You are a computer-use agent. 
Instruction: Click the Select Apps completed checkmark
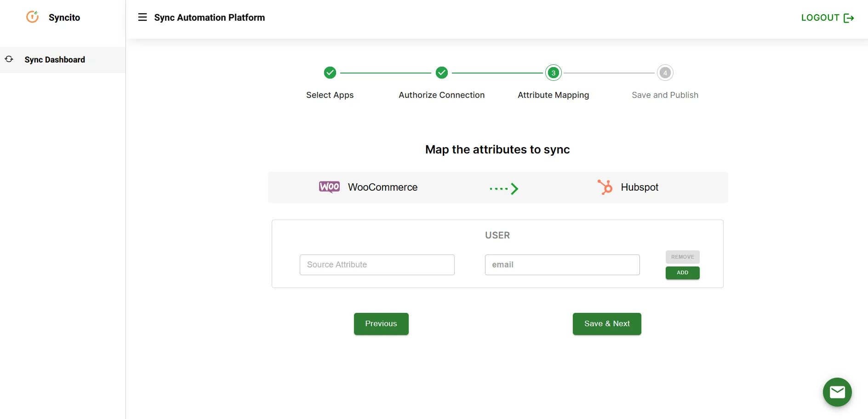click(x=330, y=73)
